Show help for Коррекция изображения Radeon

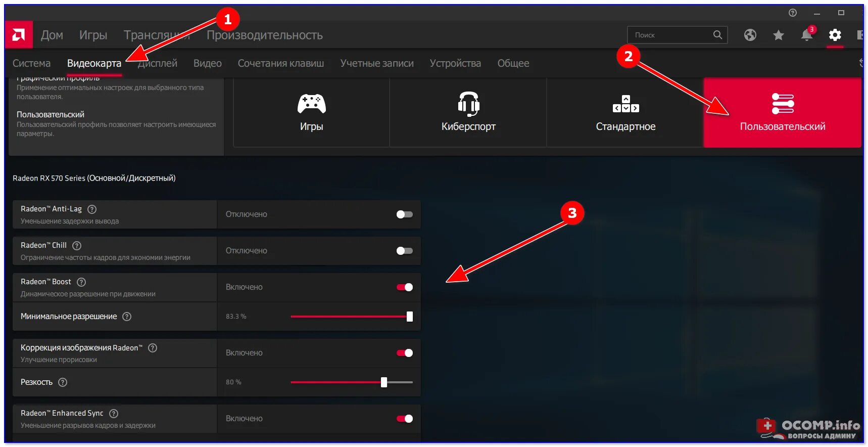point(153,348)
